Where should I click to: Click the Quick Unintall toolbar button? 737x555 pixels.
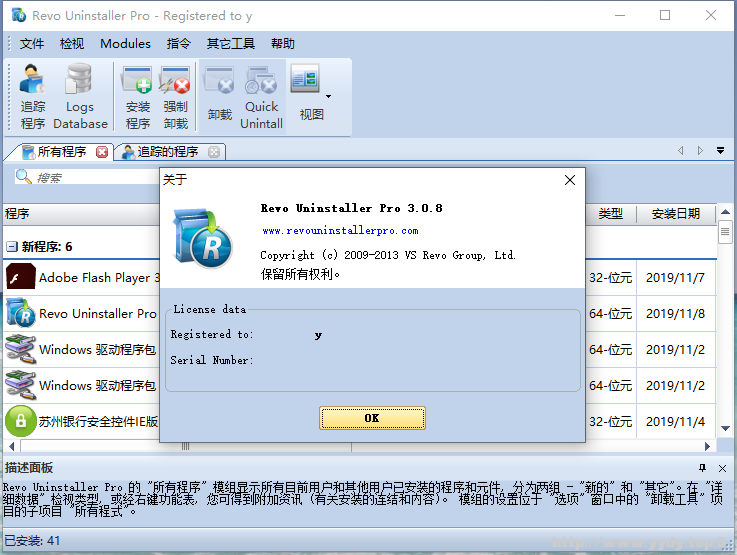261,97
